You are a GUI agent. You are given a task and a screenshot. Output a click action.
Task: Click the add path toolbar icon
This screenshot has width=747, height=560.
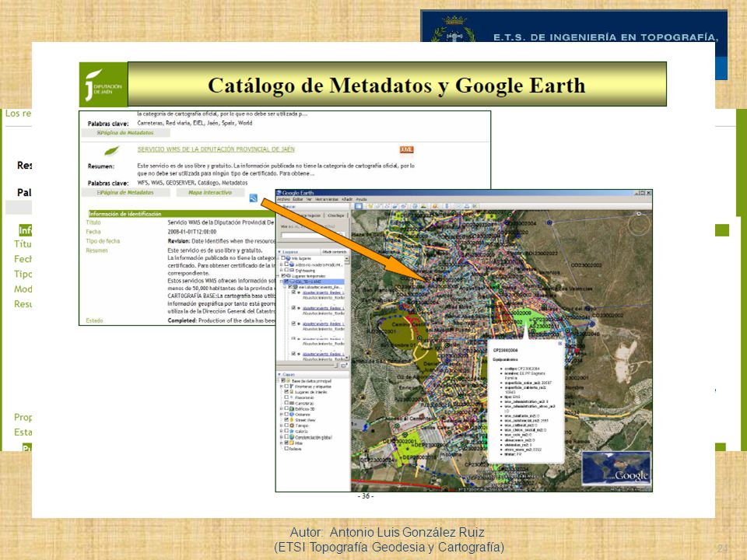pos(387,206)
